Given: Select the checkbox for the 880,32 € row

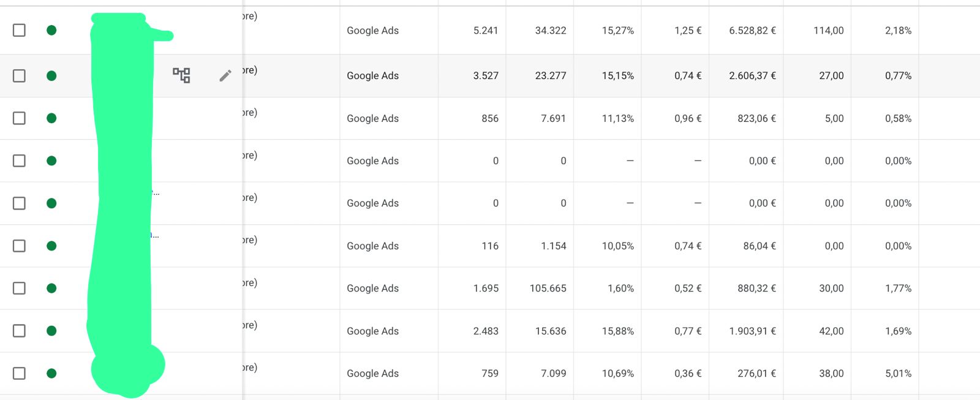Looking at the screenshot, I should (19, 288).
